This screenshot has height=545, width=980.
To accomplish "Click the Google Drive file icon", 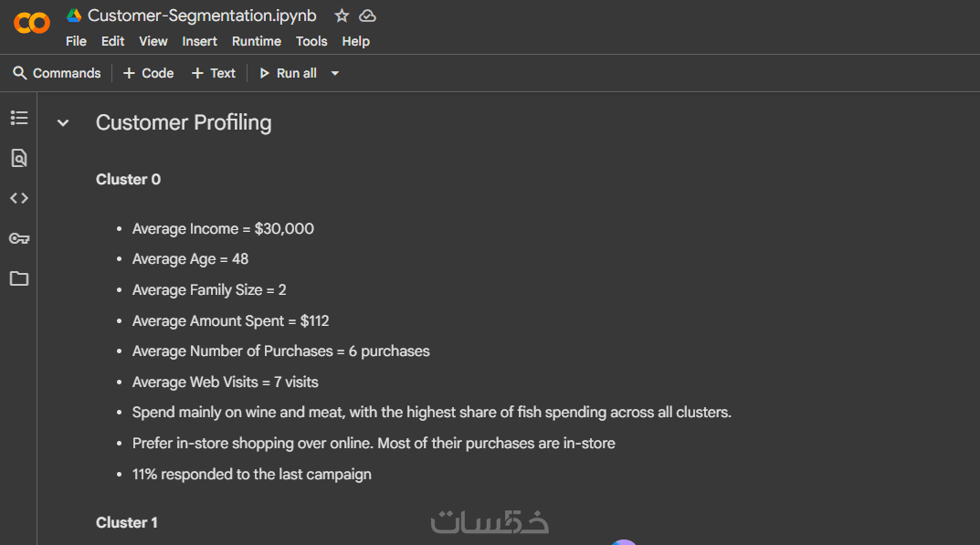I will [74, 16].
